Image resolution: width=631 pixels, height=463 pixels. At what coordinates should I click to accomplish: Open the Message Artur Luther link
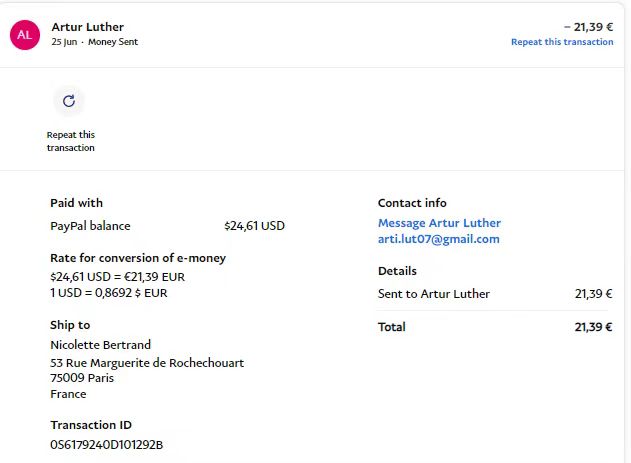(x=439, y=223)
